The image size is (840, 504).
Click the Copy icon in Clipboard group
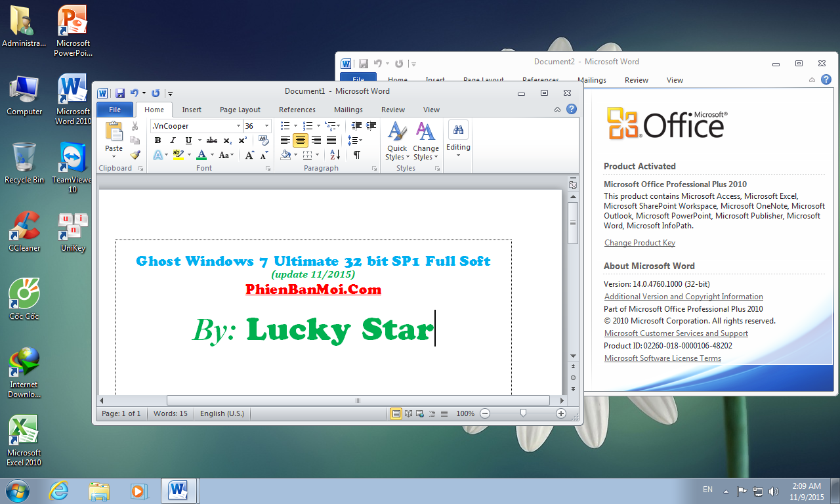tap(135, 140)
